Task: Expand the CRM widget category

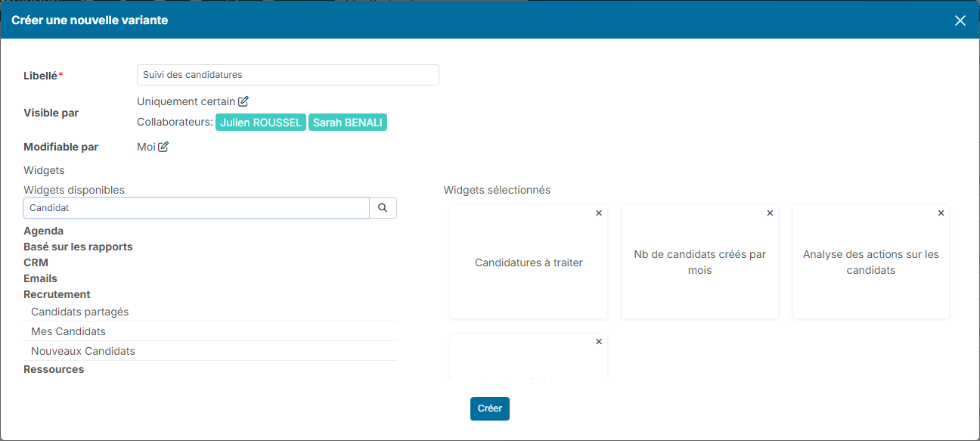Action: pyautogui.click(x=36, y=262)
